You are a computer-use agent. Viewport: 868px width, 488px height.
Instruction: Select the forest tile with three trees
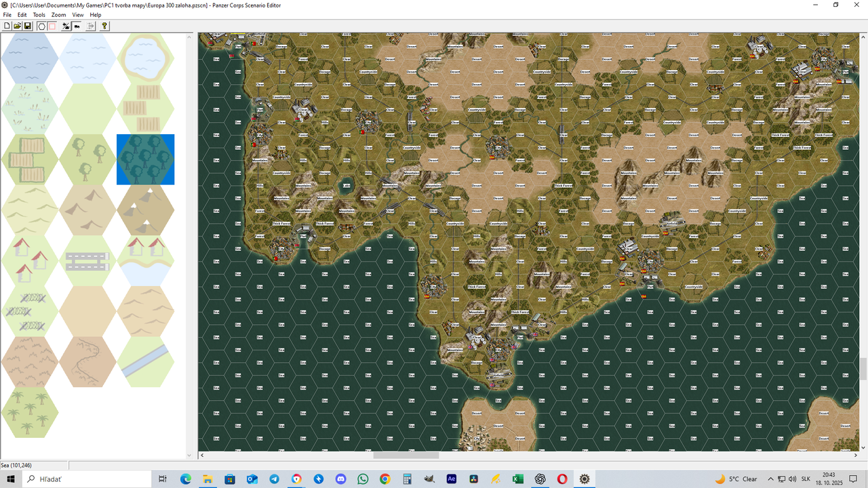pyautogui.click(x=87, y=159)
